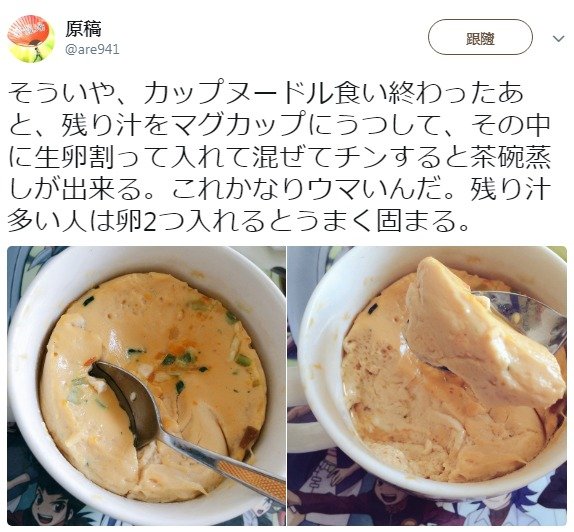This screenshot has height=532, width=574.
Task: Open the left photo of mug custard
Action: 146,386
